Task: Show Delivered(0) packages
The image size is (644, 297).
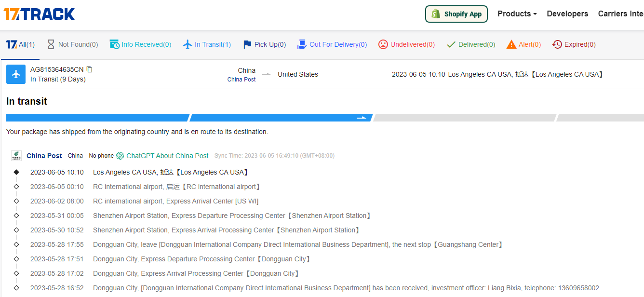Action: (471, 44)
